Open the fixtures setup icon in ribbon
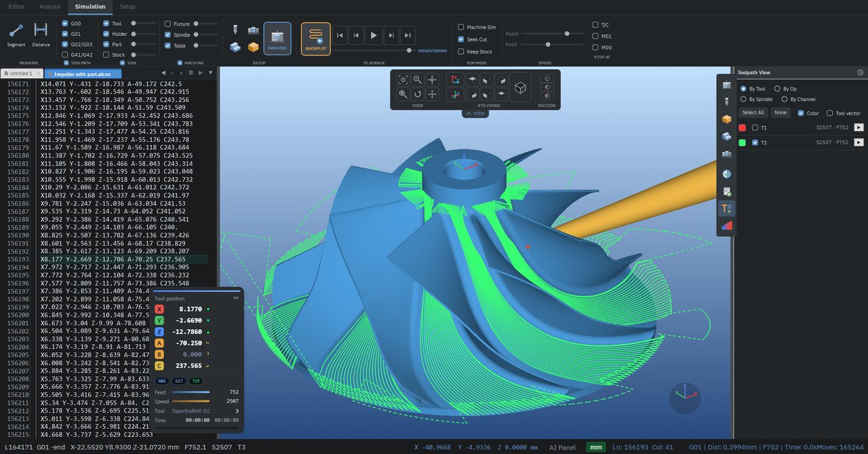This screenshot has width=868, height=454. pos(254,31)
